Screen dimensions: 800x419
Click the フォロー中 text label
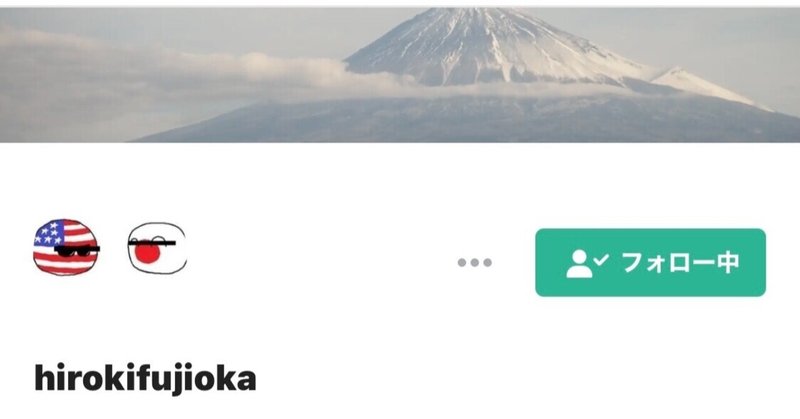pos(681,263)
